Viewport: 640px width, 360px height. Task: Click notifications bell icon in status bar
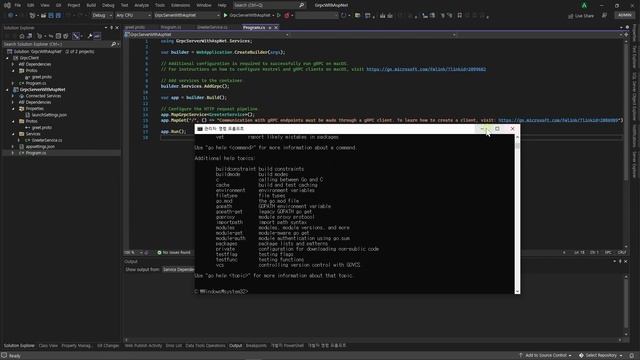coord(632,356)
